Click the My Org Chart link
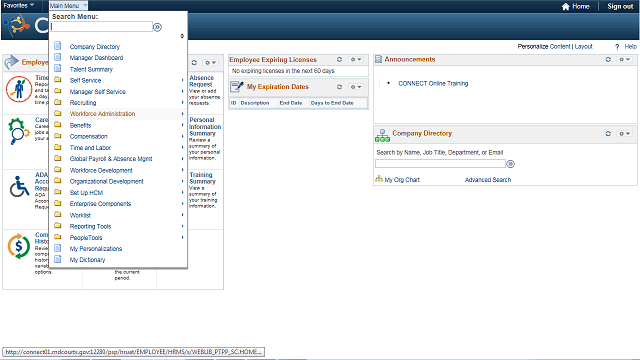The width and height of the screenshot is (640, 360). (402, 180)
